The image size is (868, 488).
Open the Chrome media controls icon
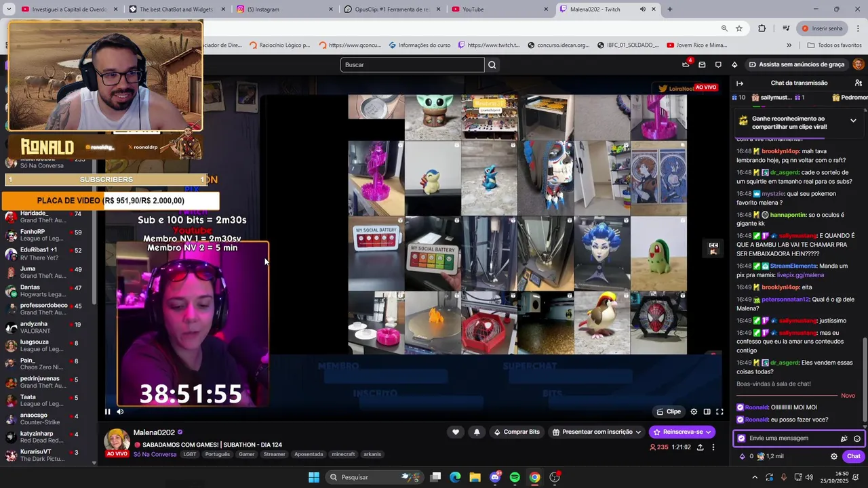point(785,28)
